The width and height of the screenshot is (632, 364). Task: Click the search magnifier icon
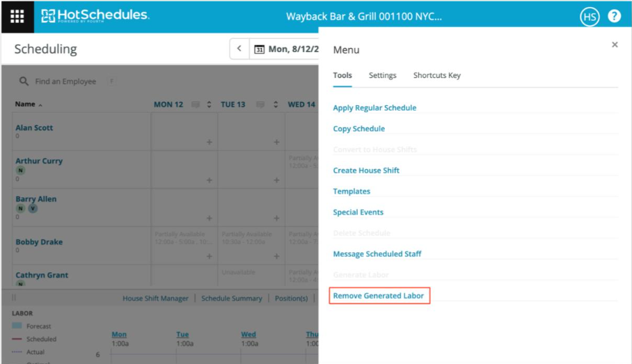pos(24,81)
